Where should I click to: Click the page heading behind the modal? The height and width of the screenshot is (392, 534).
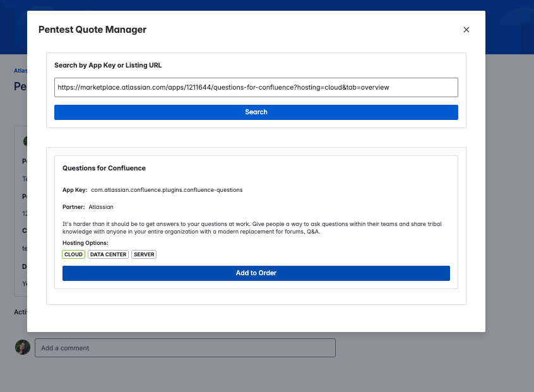pos(19,86)
